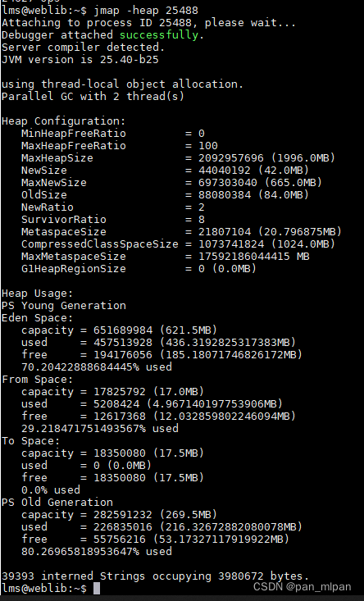Click the 'From Space:' label

click(37, 380)
